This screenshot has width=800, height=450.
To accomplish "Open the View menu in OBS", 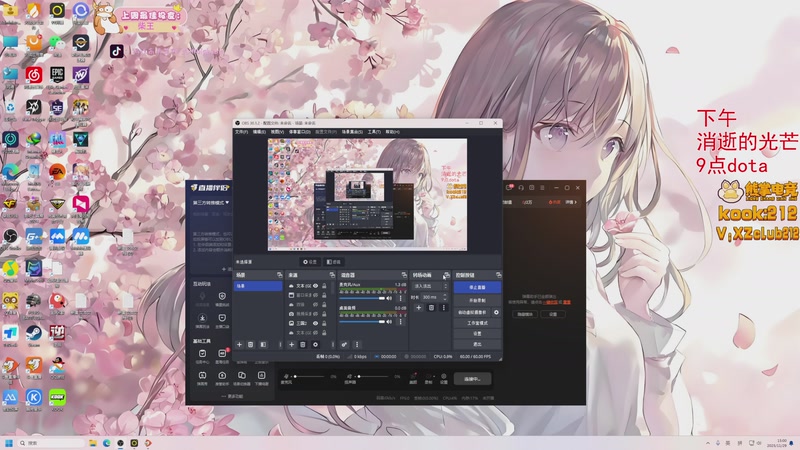I will click(x=277, y=132).
